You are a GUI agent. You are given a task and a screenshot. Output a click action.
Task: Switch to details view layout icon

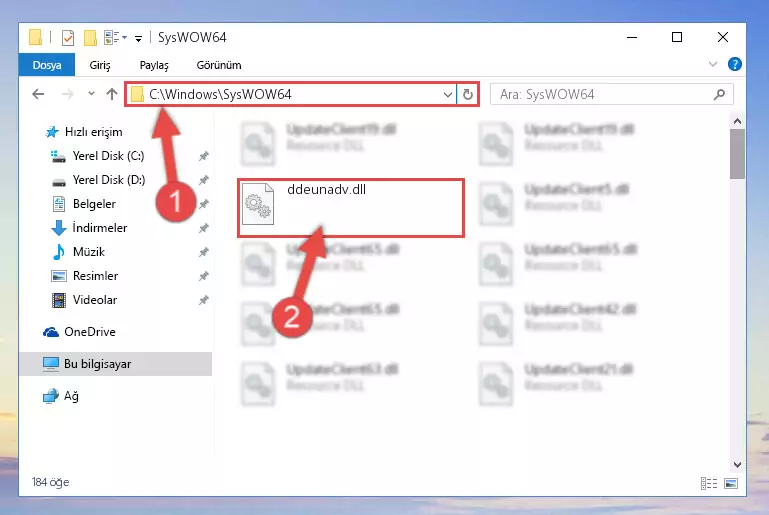pos(709,483)
